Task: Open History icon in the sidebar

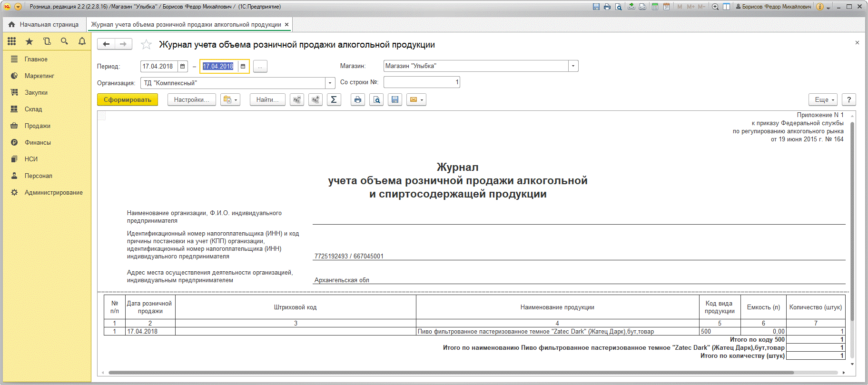Action: click(47, 41)
